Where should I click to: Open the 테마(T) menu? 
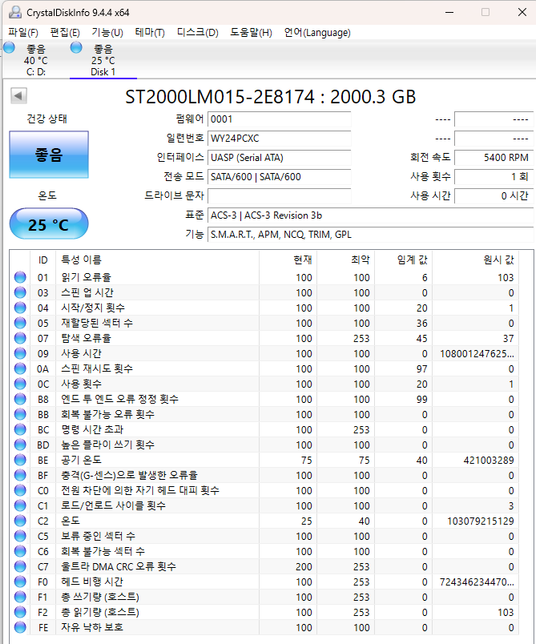(x=150, y=32)
